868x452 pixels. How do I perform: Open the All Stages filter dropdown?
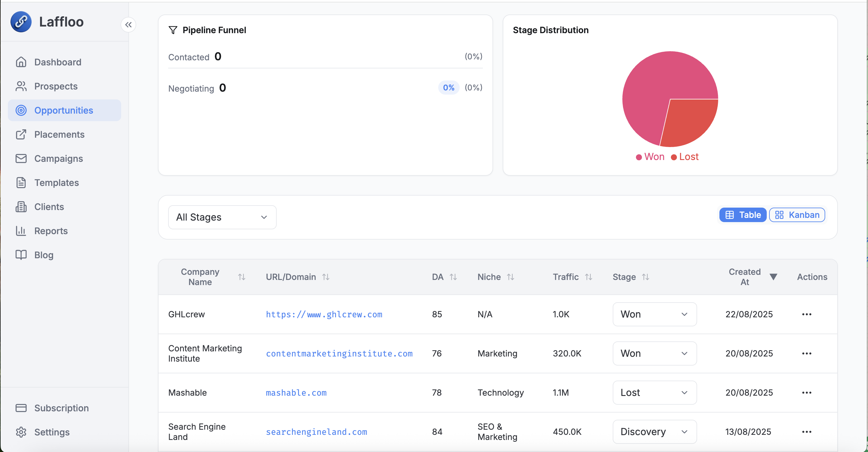tap(222, 217)
